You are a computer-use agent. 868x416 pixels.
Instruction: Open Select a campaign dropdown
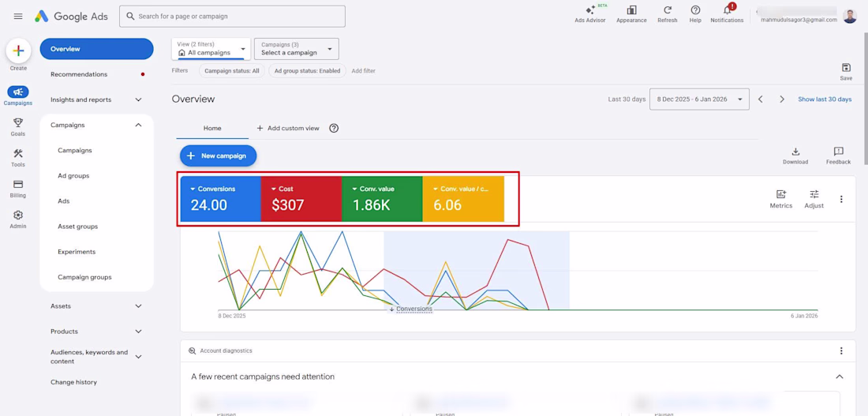click(x=297, y=49)
